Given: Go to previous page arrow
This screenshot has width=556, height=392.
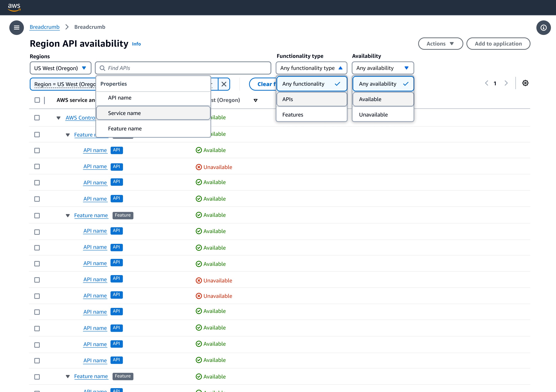Looking at the screenshot, I should [x=486, y=83].
